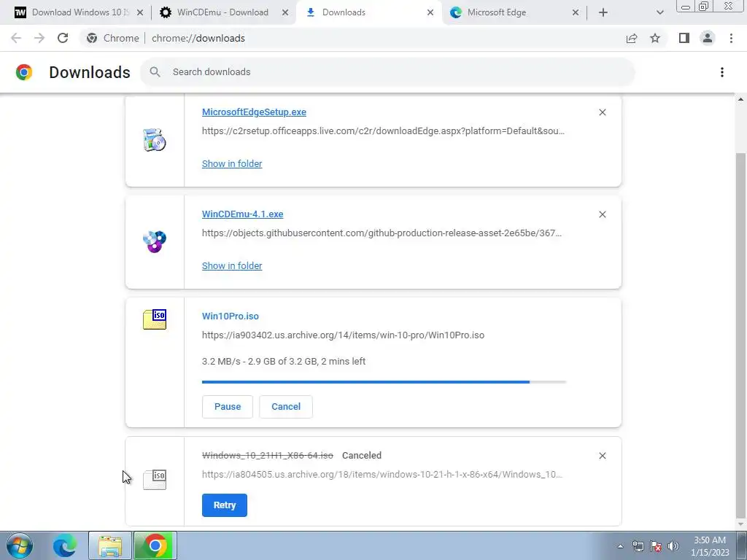
Task: Open File Explorer from the taskbar
Action: (110, 545)
